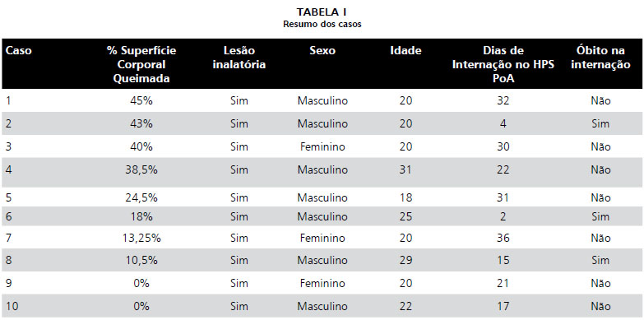644x320 pixels.
Task: Click the 24,5% value in case 5
Action: click(x=141, y=197)
